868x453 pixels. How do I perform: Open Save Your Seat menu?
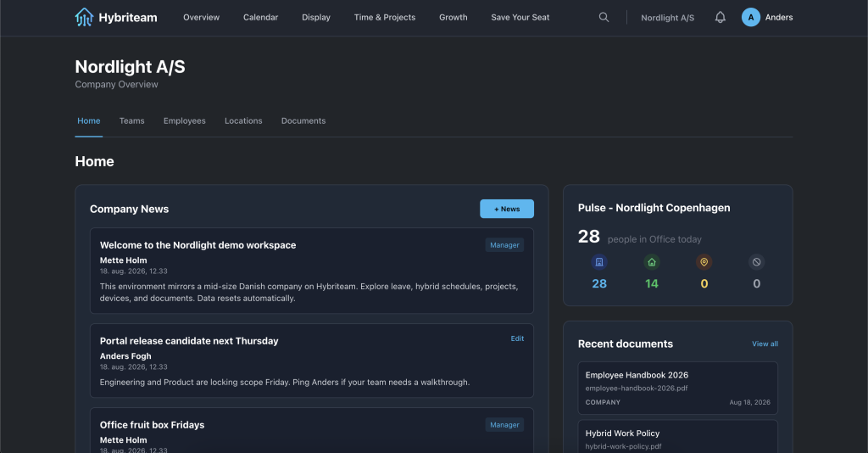[520, 17]
